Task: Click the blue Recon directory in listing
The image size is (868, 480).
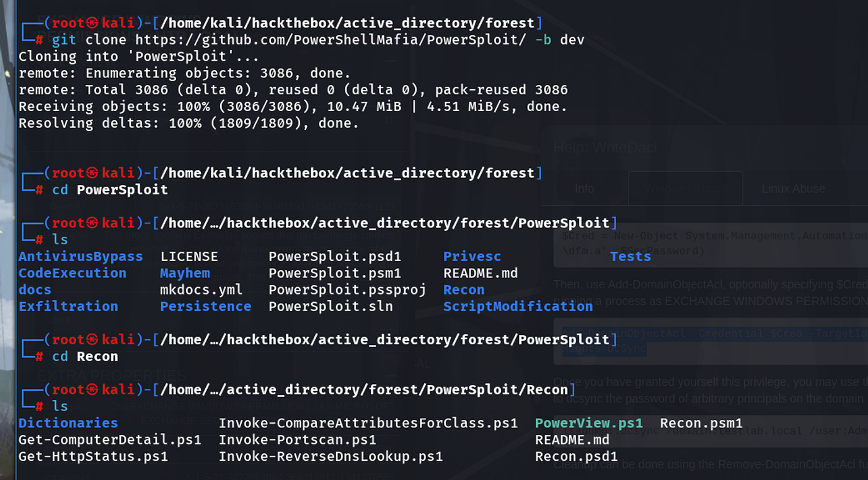Action: coord(464,290)
